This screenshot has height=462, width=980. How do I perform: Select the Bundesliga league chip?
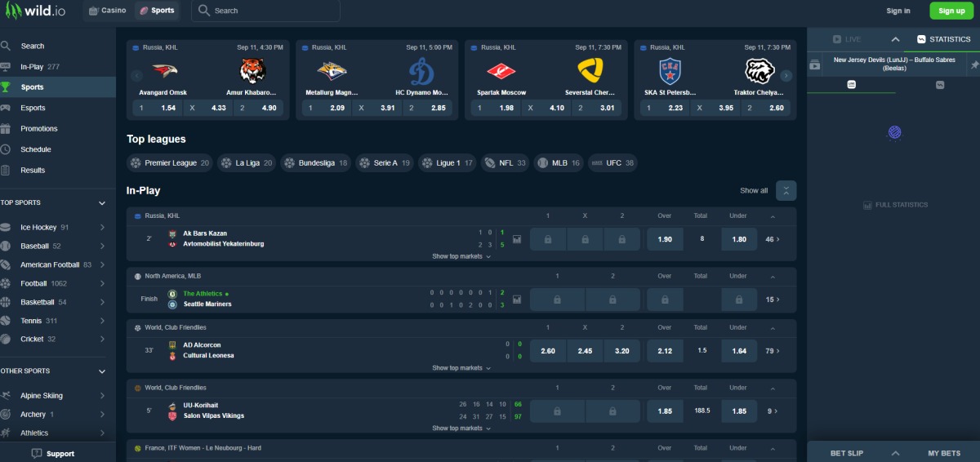[x=315, y=163]
